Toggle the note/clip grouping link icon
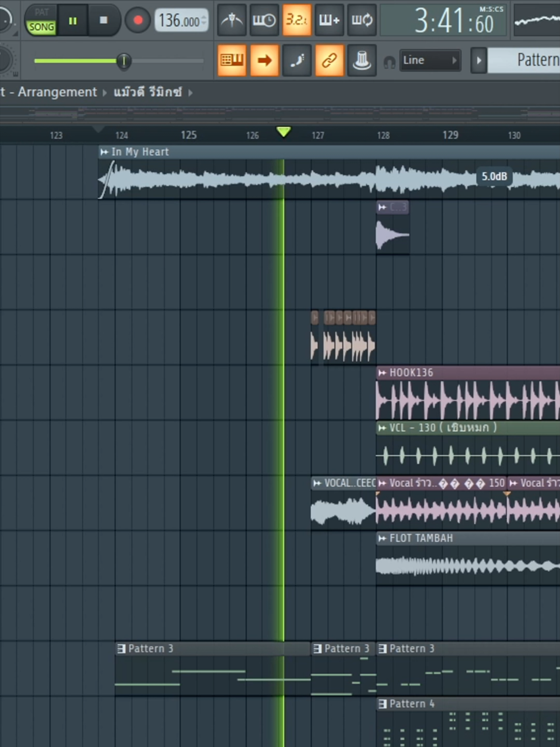Image resolution: width=560 pixels, height=747 pixels. 329,60
